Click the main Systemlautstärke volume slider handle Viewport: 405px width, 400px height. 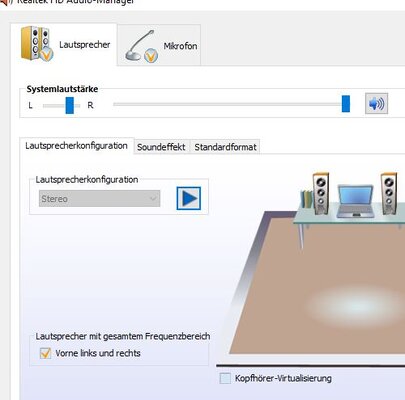pos(346,104)
